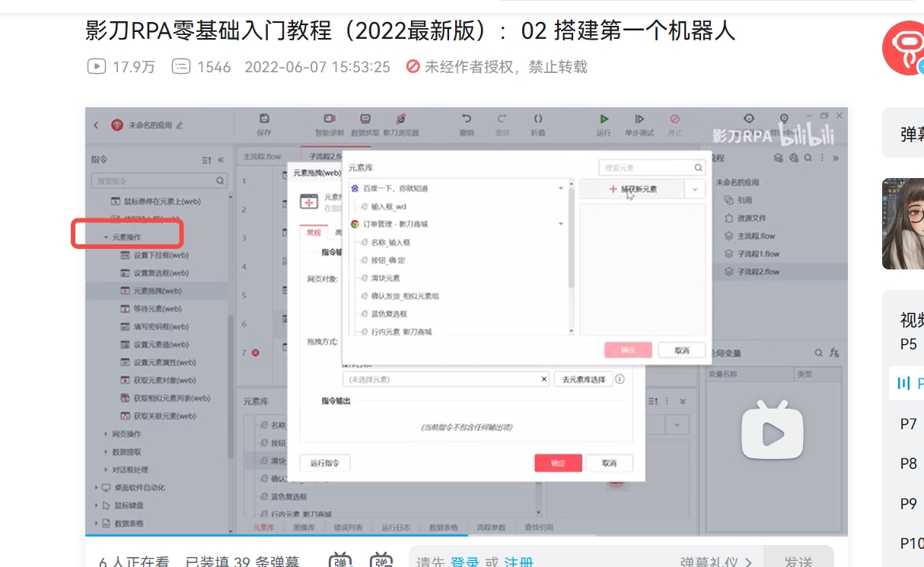The width and height of the screenshot is (924, 567).
Task: Collapse the 元素操作 tree group
Action: pyautogui.click(x=106, y=237)
